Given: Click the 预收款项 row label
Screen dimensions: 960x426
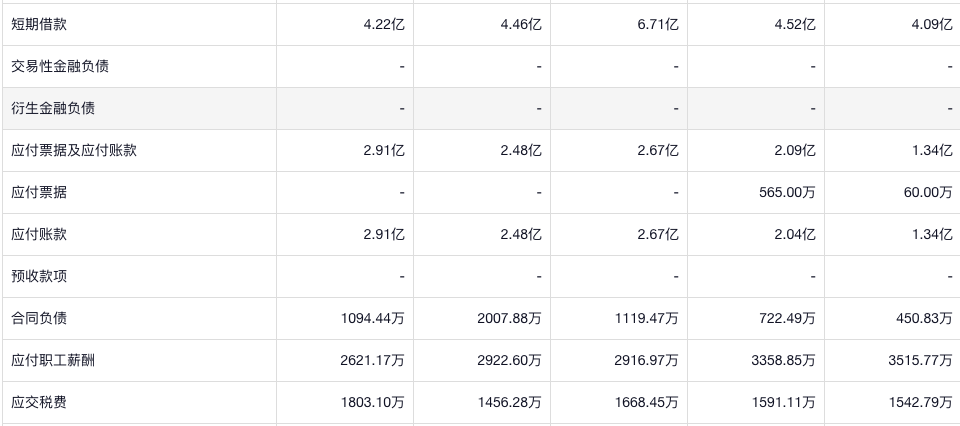Looking at the screenshot, I should (x=38, y=276).
